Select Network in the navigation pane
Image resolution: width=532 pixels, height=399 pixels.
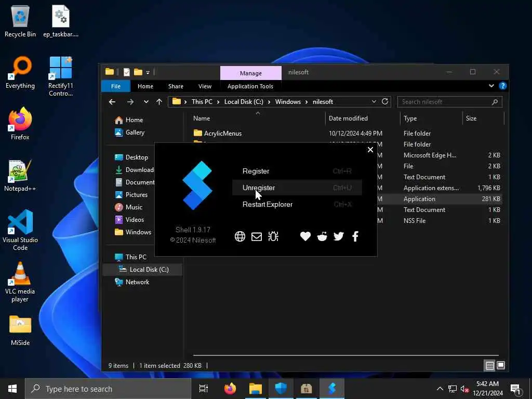click(x=137, y=282)
